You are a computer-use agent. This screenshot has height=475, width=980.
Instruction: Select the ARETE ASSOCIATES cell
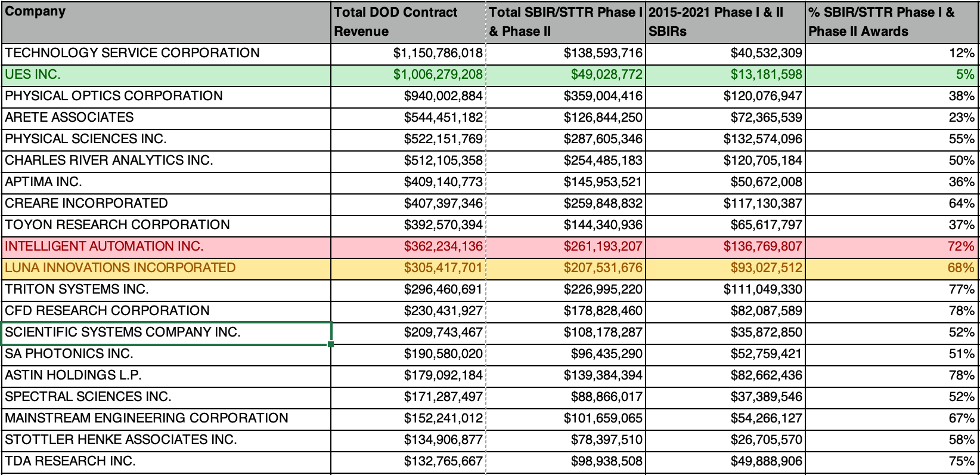(166, 118)
